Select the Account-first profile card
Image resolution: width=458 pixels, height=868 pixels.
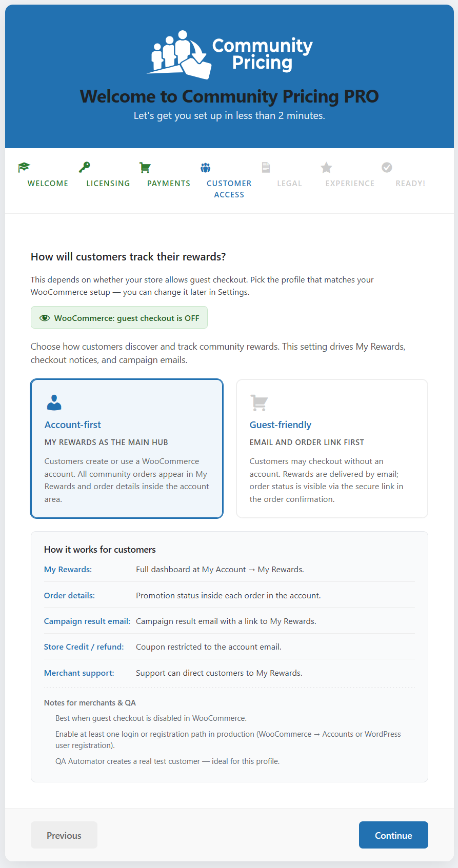127,449
